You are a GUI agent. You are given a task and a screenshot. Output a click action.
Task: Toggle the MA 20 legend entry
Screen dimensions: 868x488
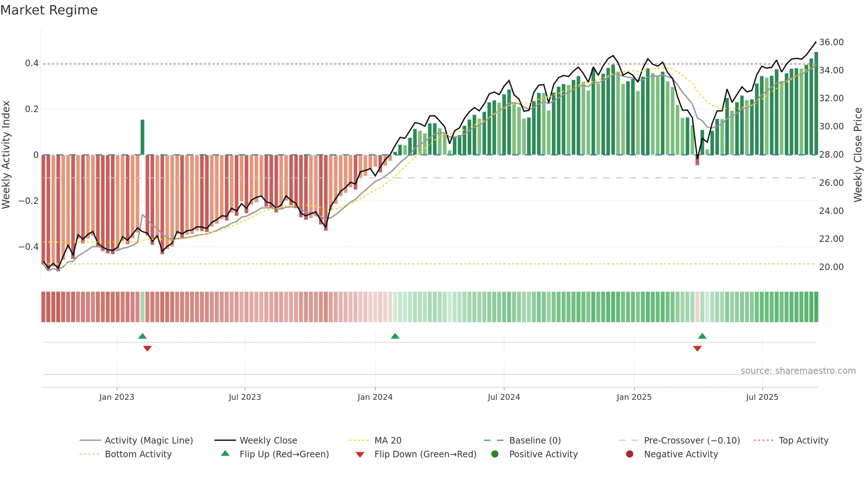[x=375, y=440]
